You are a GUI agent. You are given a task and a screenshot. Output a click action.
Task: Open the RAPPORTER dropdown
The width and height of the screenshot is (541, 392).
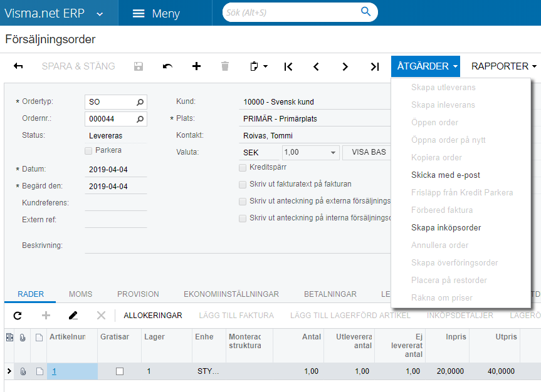(x=504, y=66)
